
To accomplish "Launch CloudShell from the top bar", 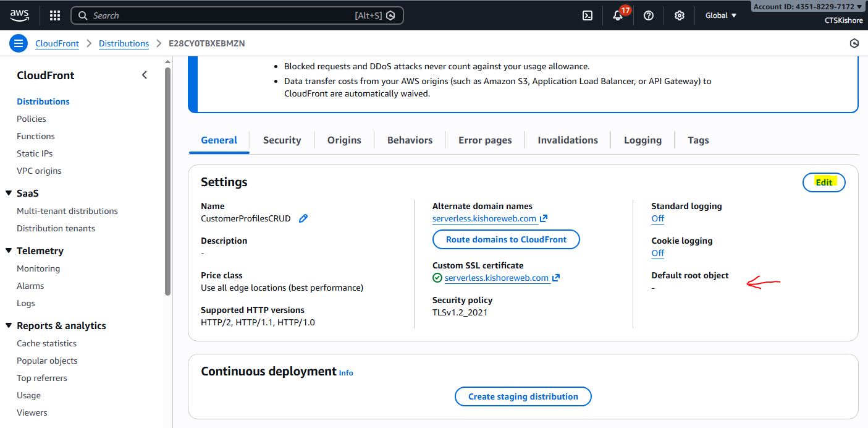I will [588, 15].
